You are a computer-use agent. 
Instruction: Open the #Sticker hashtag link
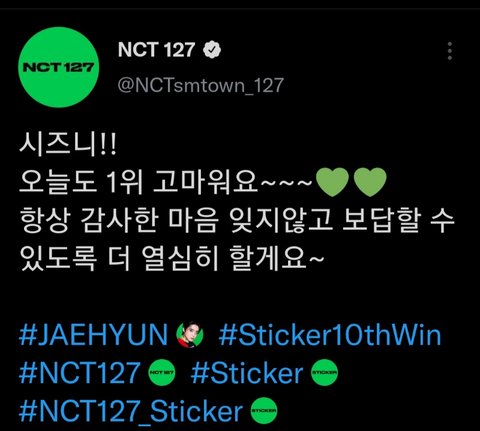point(247,373)
